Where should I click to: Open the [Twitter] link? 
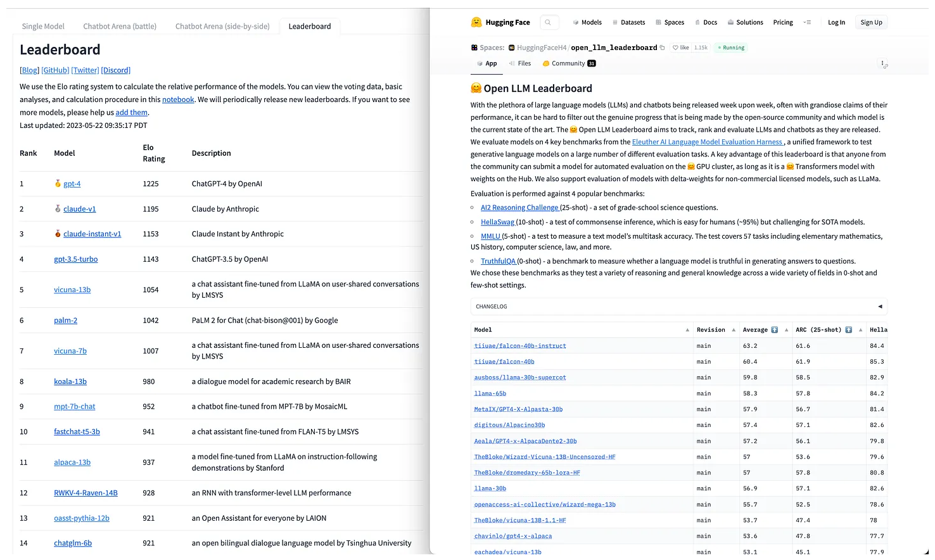click(85, 70)
